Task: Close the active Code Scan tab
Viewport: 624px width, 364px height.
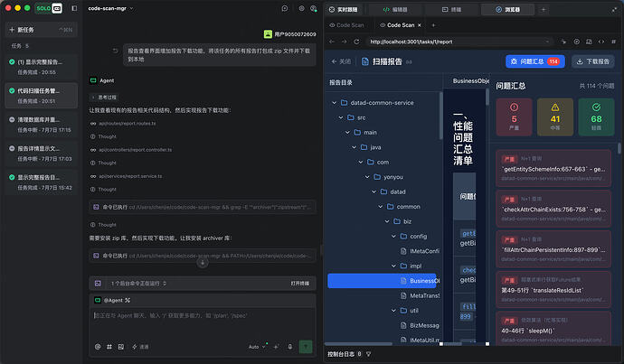Action: click(x=419, y=25)
